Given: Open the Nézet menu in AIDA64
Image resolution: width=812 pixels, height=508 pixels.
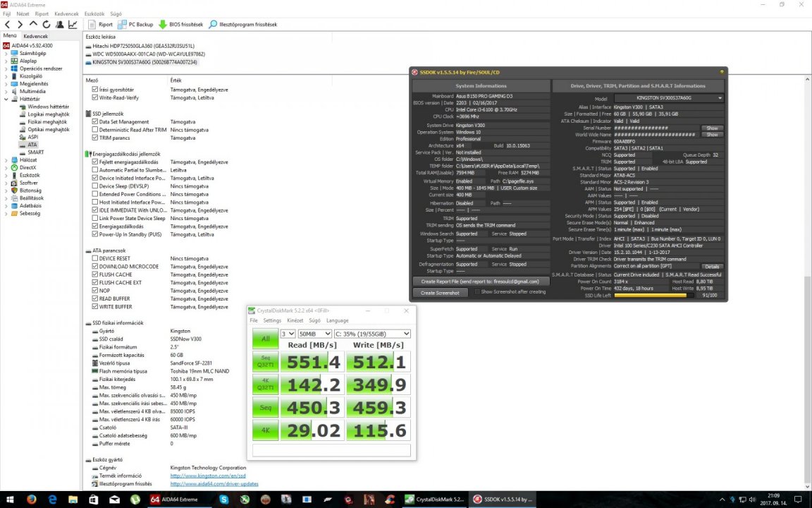Looking at the screenshot, I should point(23,14).
